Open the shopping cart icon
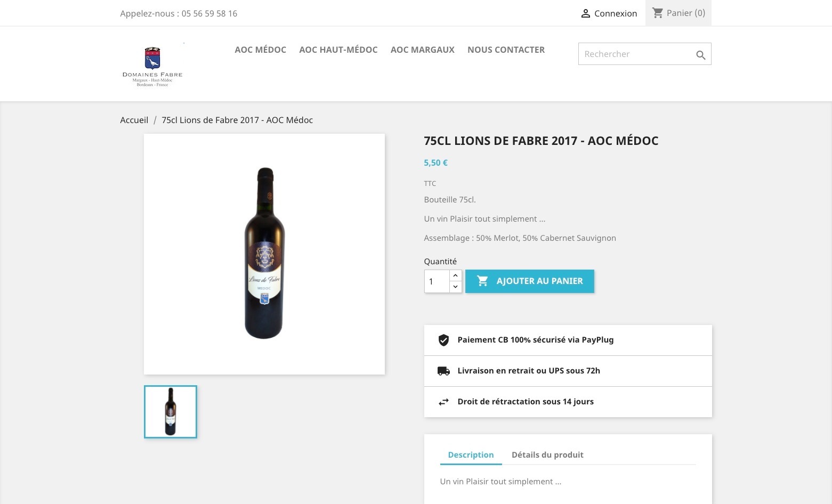The width and height of the screenshot is (832, 504). [x=658, y=13]
